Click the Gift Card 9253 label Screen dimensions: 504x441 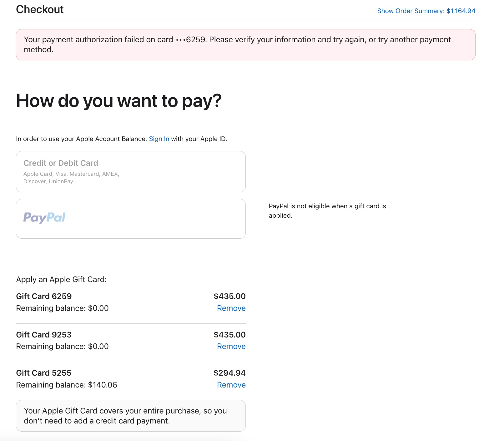tap(44, 335)
